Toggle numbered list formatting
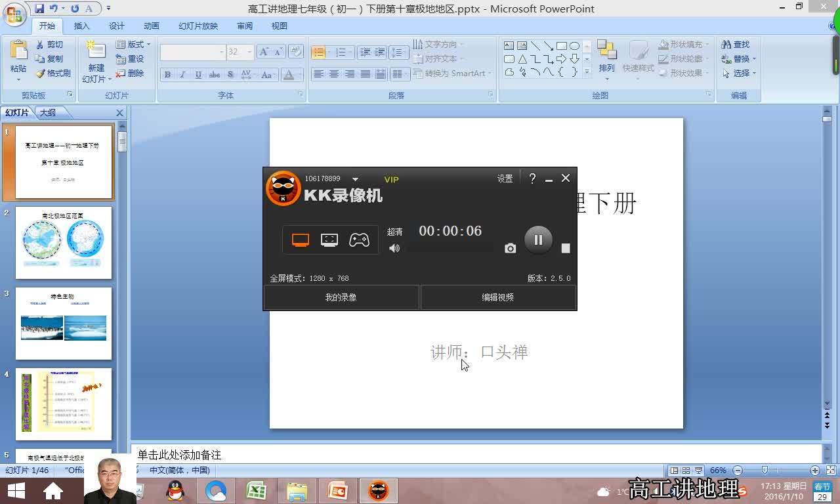This screenshot has height=504, width=840. click(x=341, y=52)
